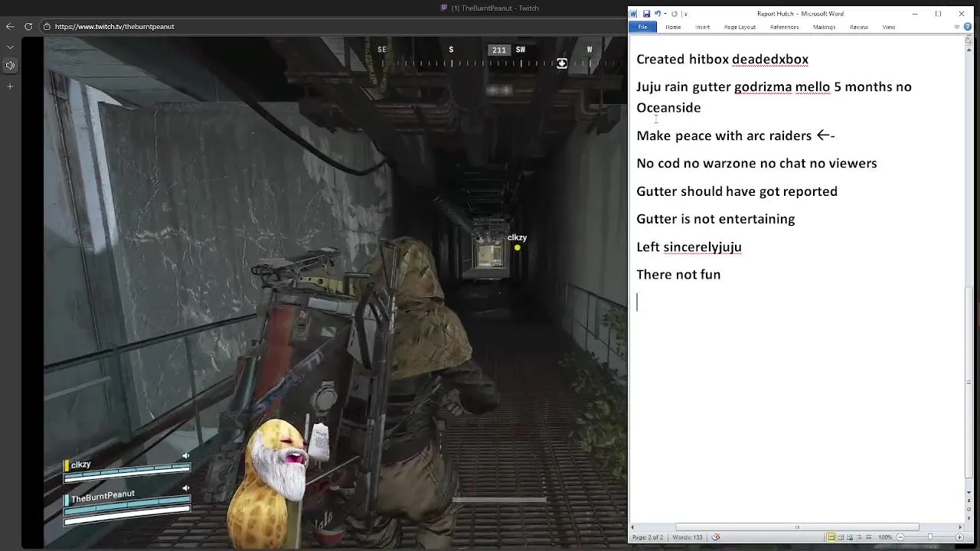The width and height of the screenshot is (980, 551).
Task: Click TheBurntPeanut name in the squad list
Action: (103, 497)
